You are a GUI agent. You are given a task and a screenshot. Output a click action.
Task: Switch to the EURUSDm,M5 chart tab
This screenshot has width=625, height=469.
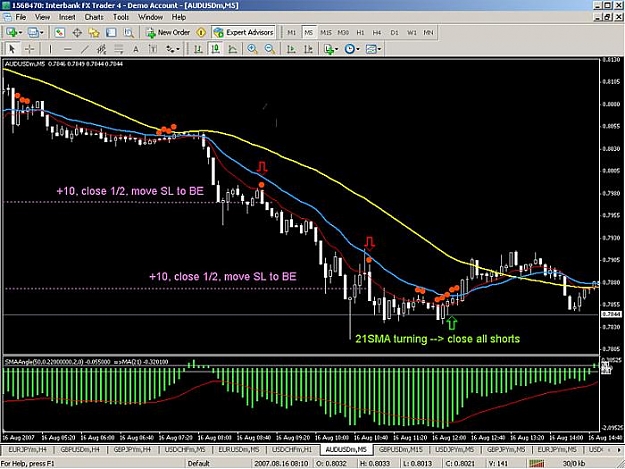239,449
